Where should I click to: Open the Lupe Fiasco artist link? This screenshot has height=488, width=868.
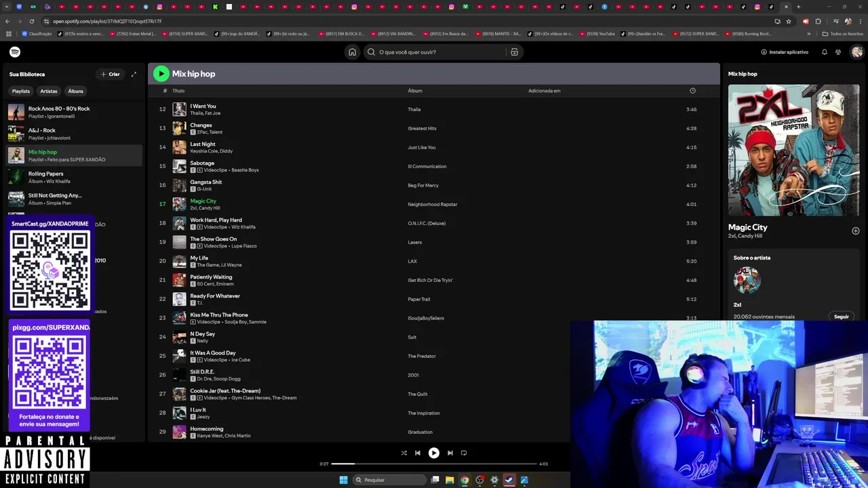pyautogui.click(x=244, y=246)
